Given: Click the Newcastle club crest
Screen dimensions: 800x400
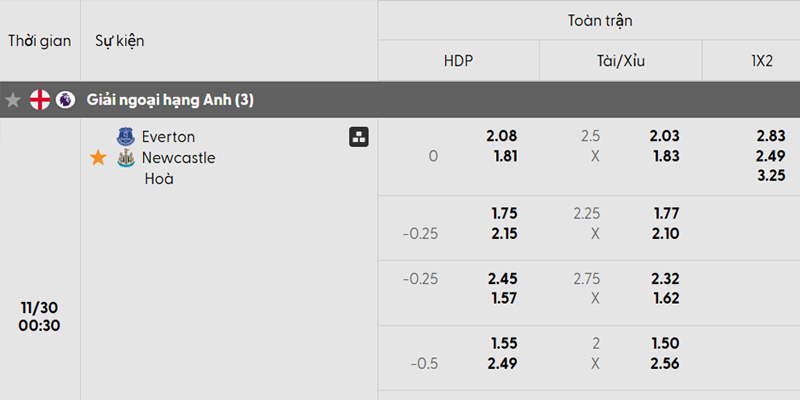Looking at the screenshot, I should (x=126, y=158).
